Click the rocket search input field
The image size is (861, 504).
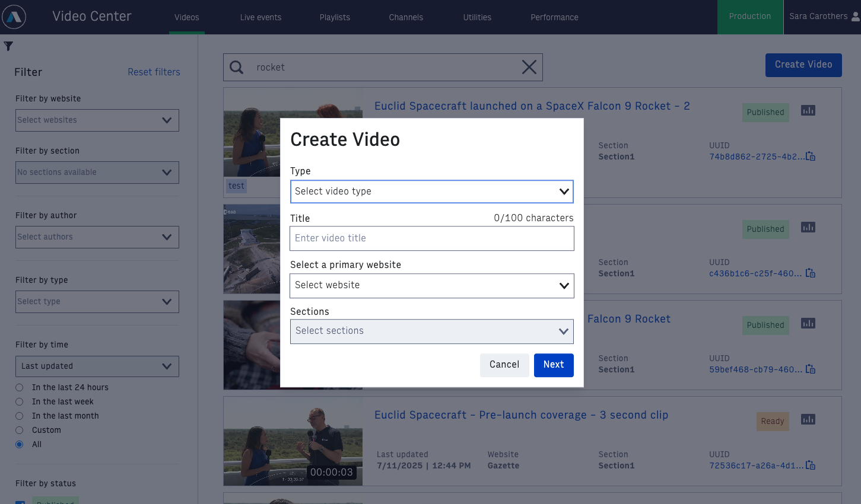383,67
